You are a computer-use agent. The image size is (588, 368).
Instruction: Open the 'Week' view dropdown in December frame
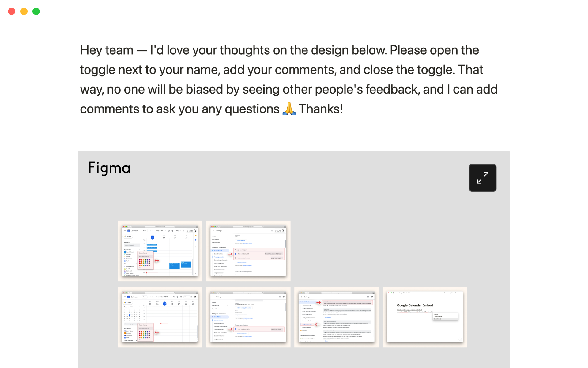pos(186,297)
